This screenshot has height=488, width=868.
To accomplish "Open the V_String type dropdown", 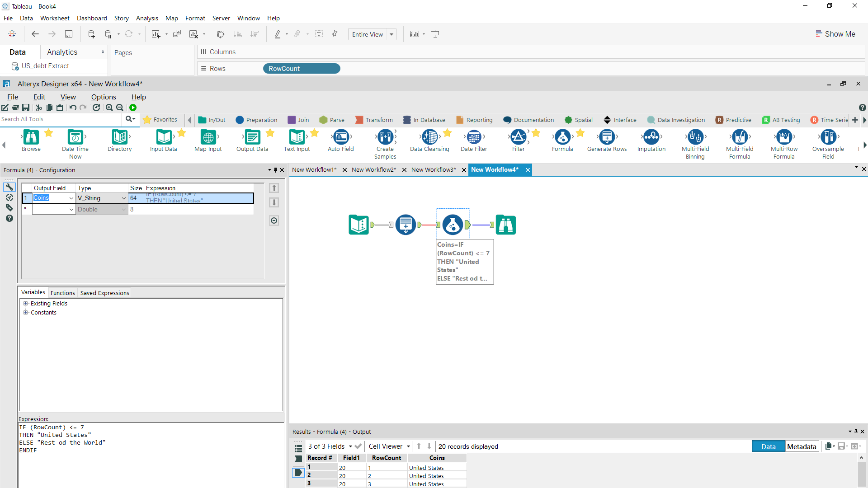I will (123, 198).
